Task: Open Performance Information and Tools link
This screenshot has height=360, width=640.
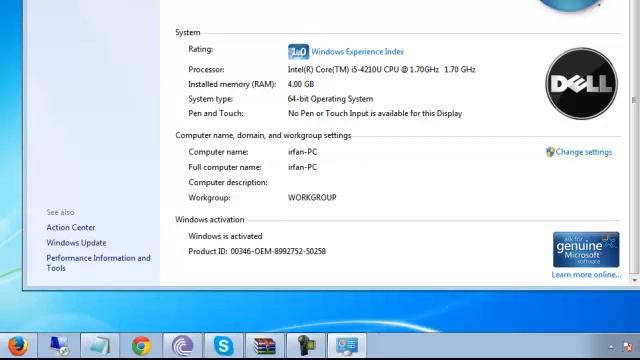Action: (x=98, y=263)
